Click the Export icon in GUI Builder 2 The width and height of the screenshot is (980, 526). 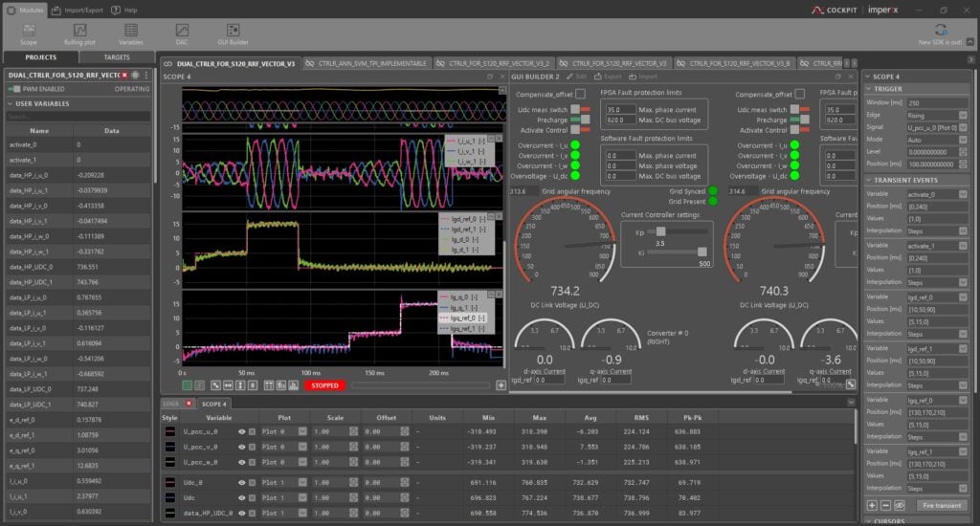(x=607, y=77)
